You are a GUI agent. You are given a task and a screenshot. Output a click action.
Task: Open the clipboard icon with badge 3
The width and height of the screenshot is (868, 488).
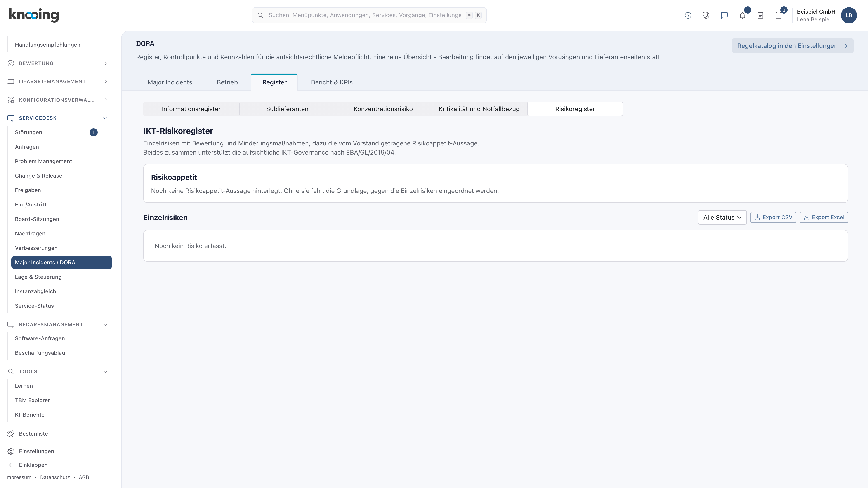778,15
